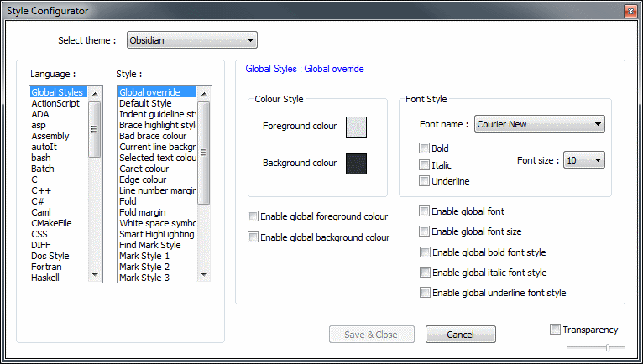The image size is (643, 364).
Task: Click the Foreground colour swatch
Action: click(x=357, y=127)
